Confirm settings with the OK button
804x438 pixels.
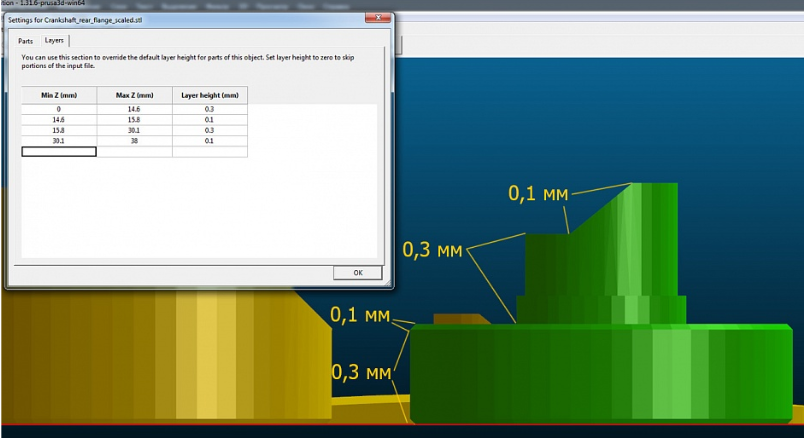pos(357,273)
